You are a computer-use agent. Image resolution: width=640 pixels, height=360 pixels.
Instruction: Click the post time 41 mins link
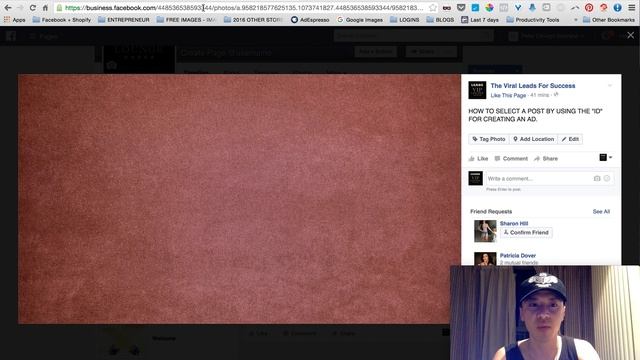tap(539, 95)
